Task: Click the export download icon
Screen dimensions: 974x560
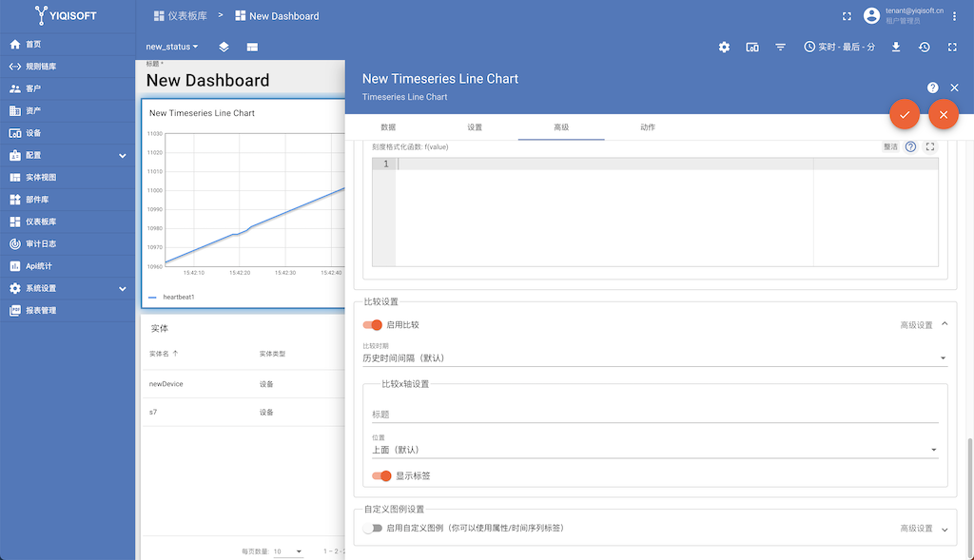Action: tap(896, 48)
